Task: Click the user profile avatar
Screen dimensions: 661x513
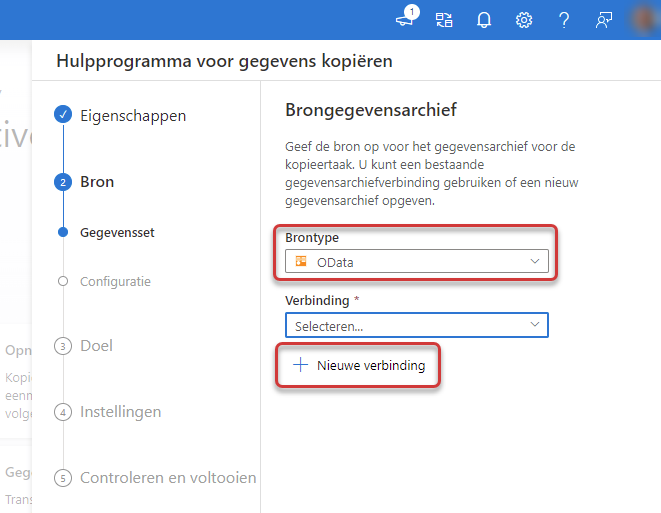Action: click(644, 20)
